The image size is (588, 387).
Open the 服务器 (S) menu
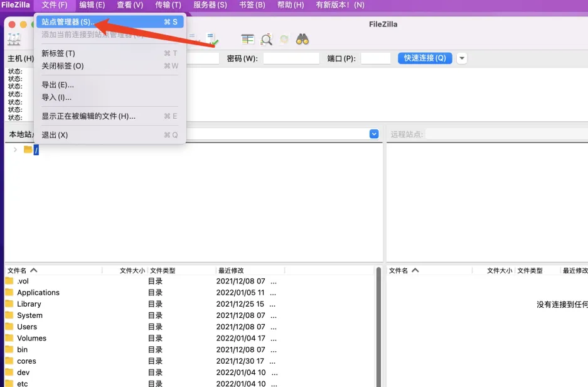click(210, 5)
